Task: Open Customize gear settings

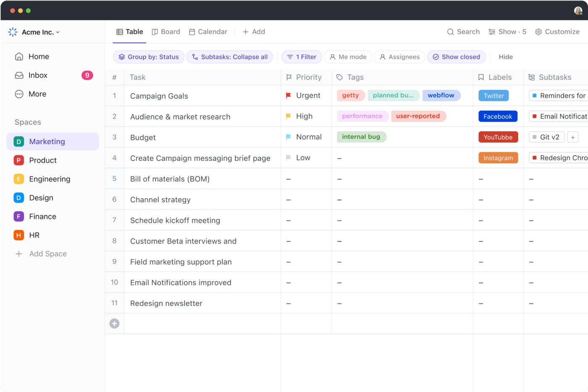Action: tap(538, 32)
